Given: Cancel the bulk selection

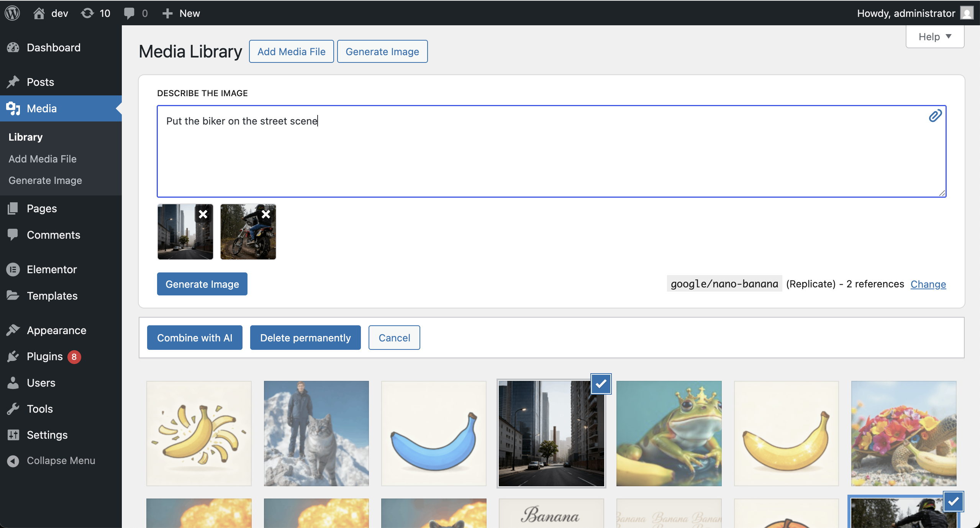Looking at the screenshot, I should [x=394, y=338].
